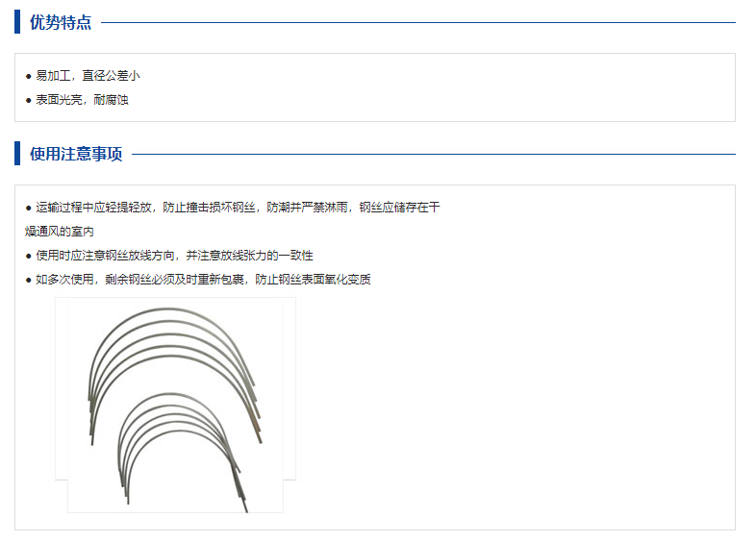Select the text 易加工，直径公差小

[88, 75]
